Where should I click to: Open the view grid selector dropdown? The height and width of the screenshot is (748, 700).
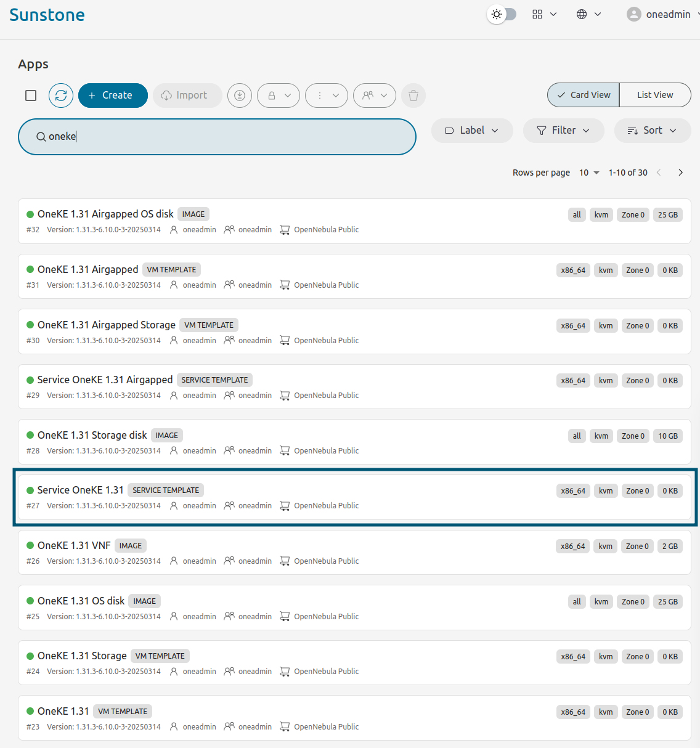coord(544,14)
